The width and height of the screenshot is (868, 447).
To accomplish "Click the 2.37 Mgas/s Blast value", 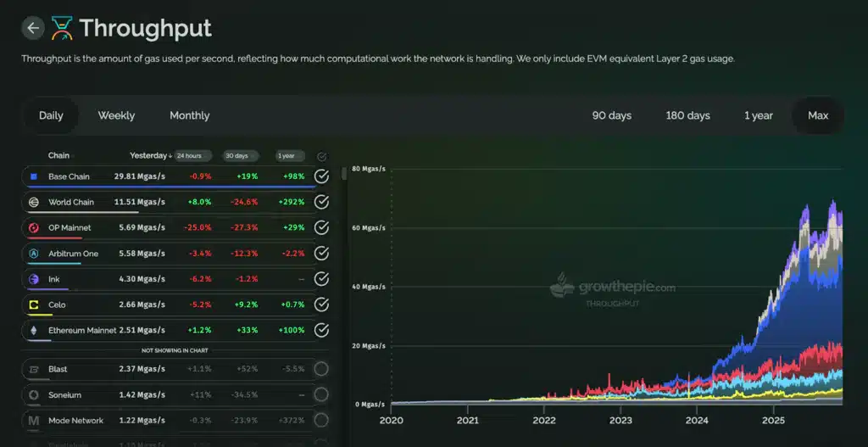I will point(142,369).
